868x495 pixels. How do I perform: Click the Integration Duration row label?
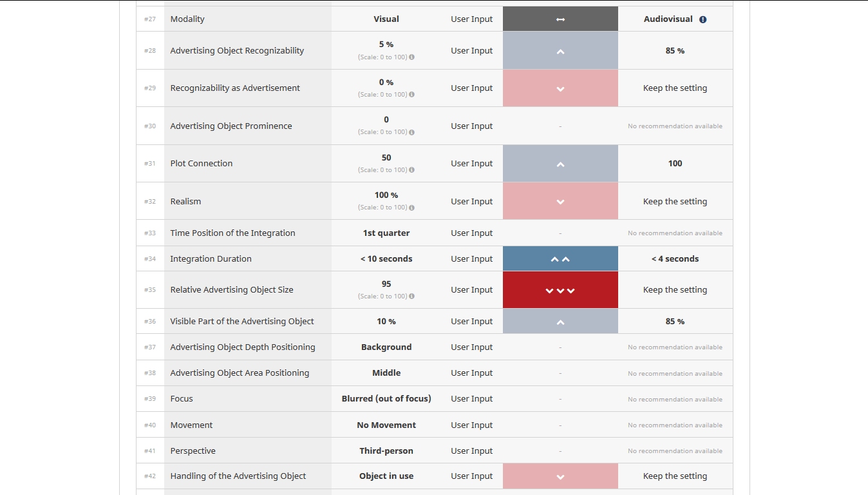pyautogui.click(x=211, y=259)
